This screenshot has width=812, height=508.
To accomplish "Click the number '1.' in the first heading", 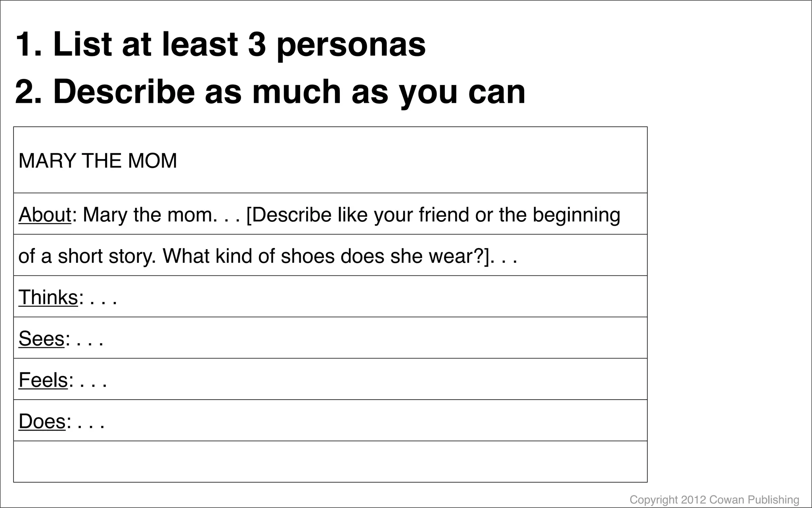I will 29,44.
